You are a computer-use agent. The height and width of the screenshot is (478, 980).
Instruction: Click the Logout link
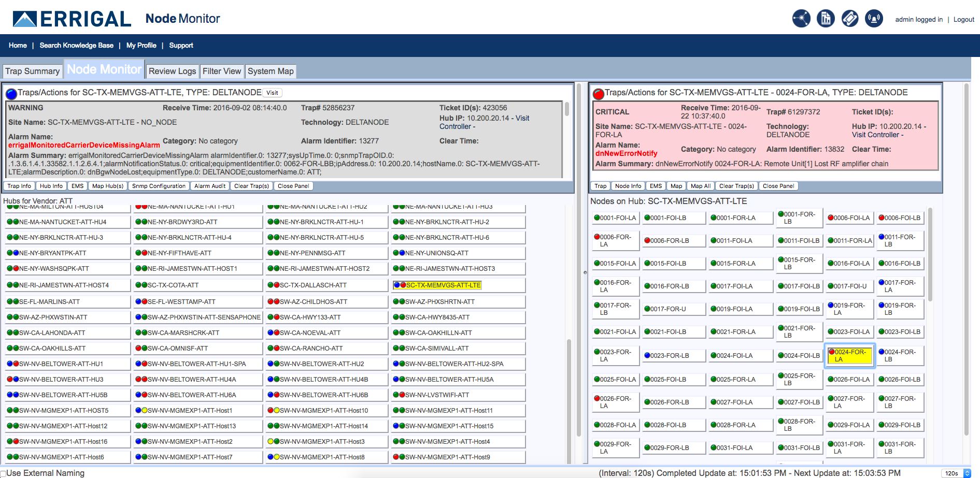pos(963,20)
